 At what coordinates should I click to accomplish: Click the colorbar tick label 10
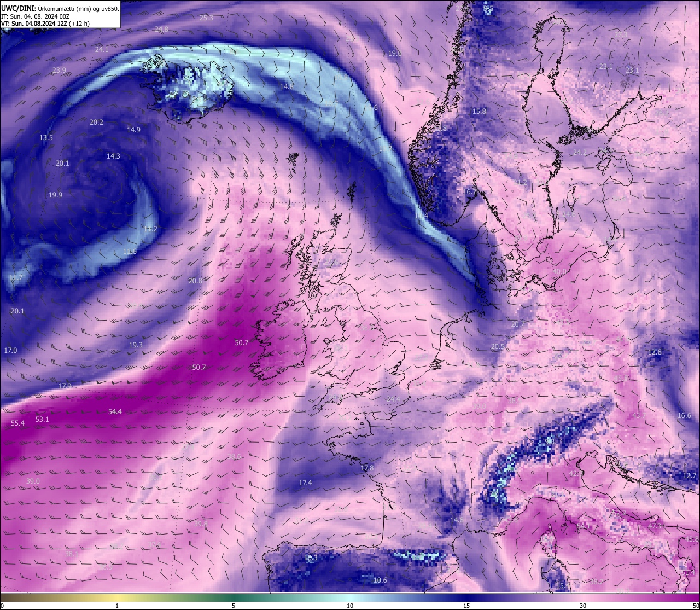(x=350, y=606)
